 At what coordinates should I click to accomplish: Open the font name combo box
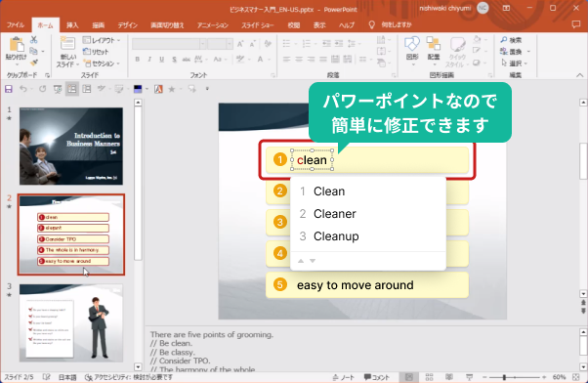tap(169, 44)
